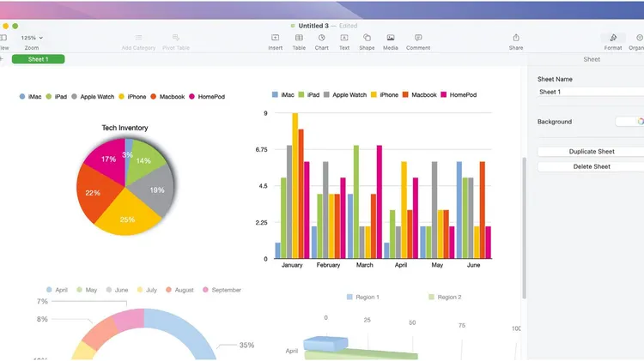Click Apple Watch in the bar chart legend
The width and height of the screenshot is (644, 361).
pyautogui.click(x=345, y=95)
